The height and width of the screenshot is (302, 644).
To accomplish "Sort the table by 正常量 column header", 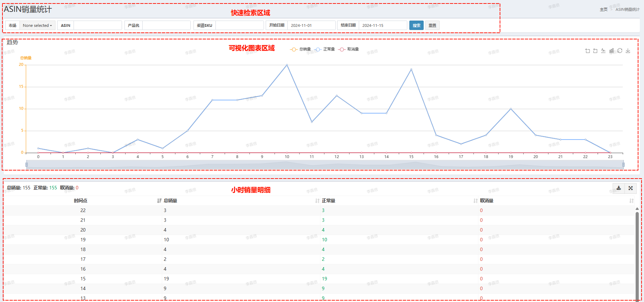I will [x=328, y=201].
